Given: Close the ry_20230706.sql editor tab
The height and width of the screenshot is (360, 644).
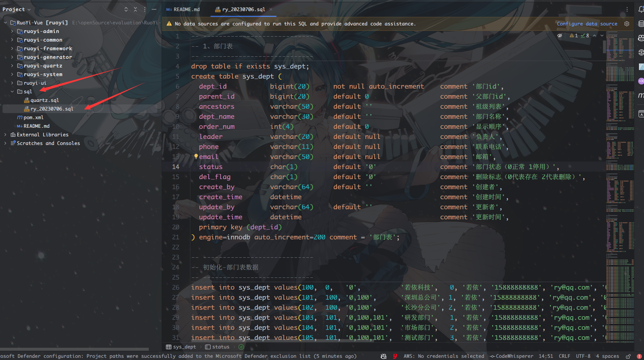Looking at the screenshot, I should [x=271, y=9].
